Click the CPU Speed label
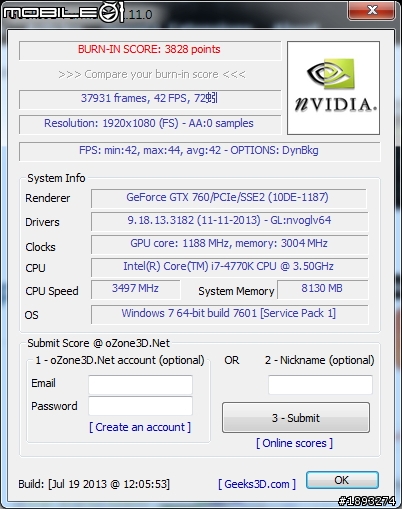402x509 pixels. click(x=52, y=291)
